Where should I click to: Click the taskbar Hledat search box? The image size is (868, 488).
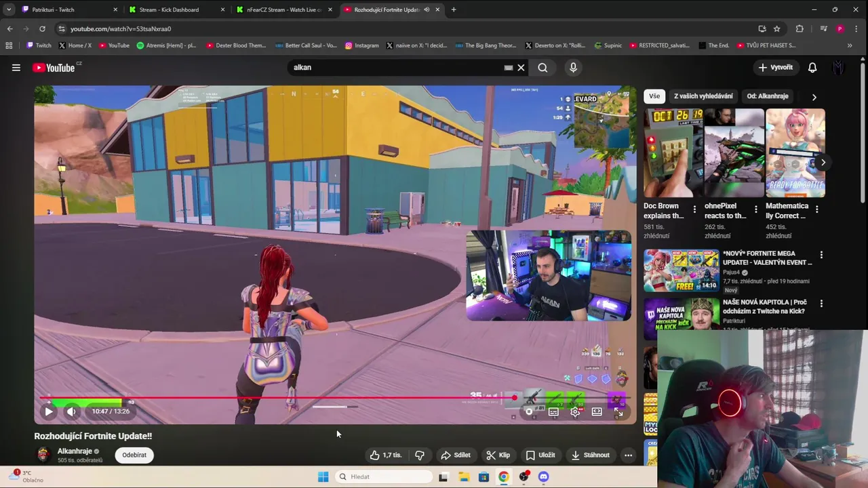[x=384, y=476]
